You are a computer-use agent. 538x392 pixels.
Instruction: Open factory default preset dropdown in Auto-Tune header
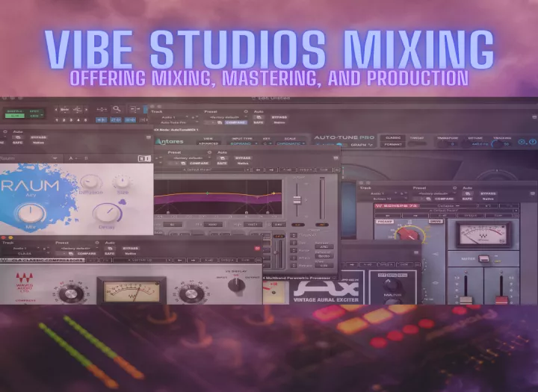(226, 117)
